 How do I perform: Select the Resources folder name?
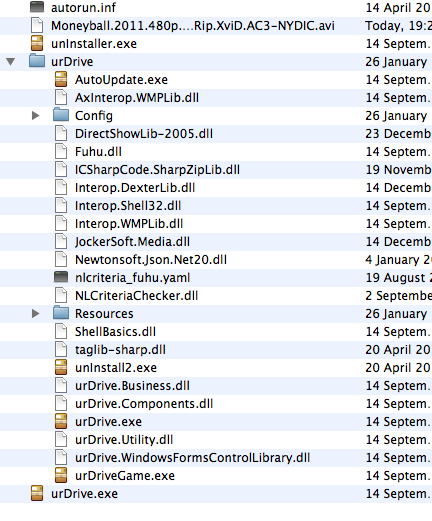104,314
